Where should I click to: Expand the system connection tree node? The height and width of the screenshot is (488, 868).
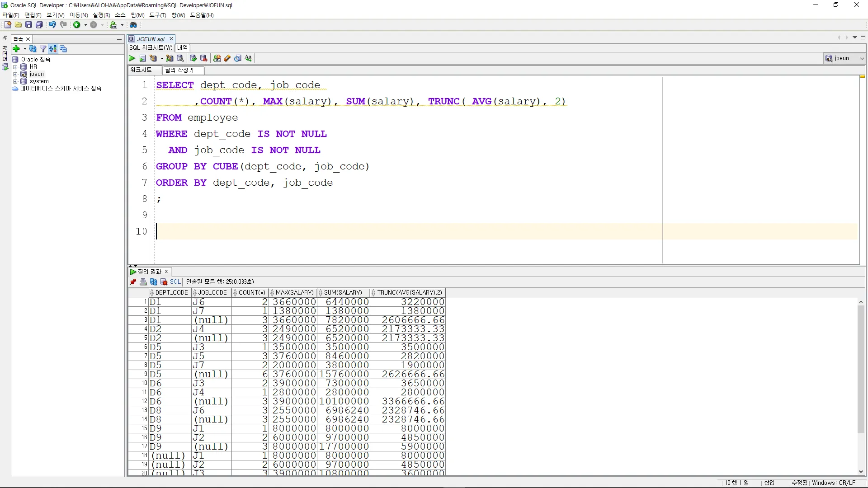tap(15, 81)
